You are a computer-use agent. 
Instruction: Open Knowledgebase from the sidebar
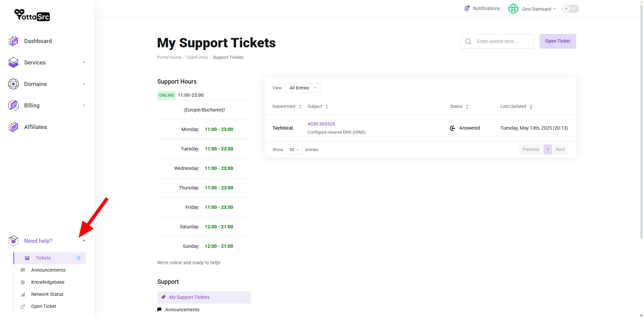click(x=48, y=282)
